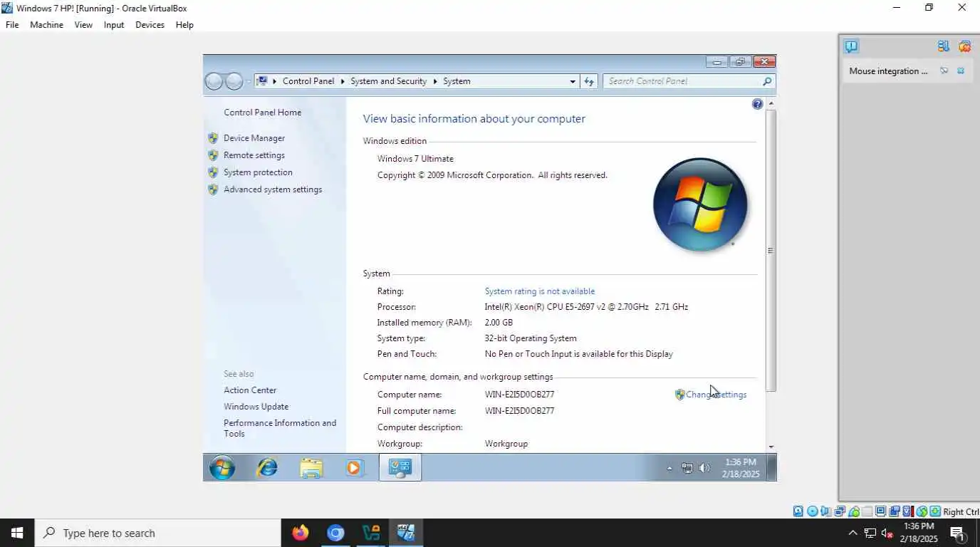Click the scrollbar down arrow

click(x=771, y=447)
